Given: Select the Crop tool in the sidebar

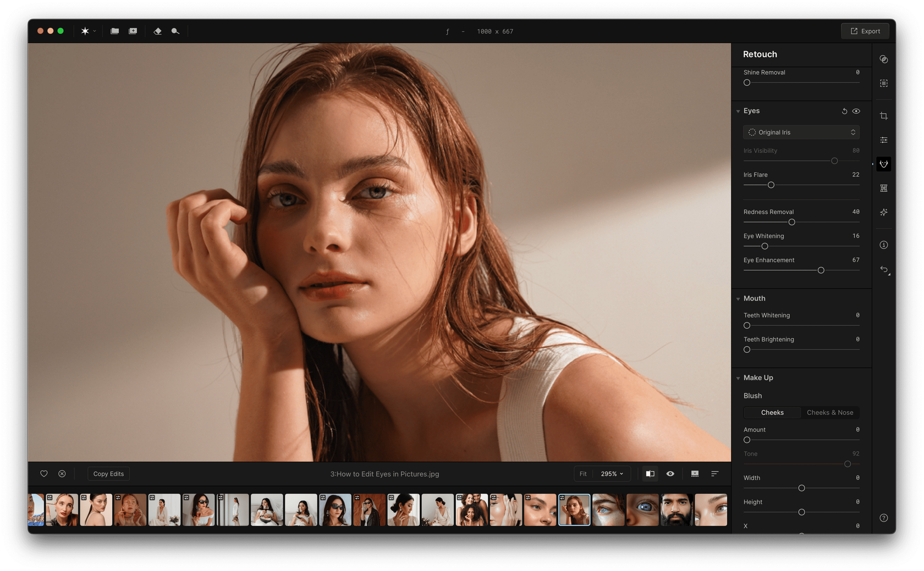Looking at the screenshot, I should click(884, 115).
